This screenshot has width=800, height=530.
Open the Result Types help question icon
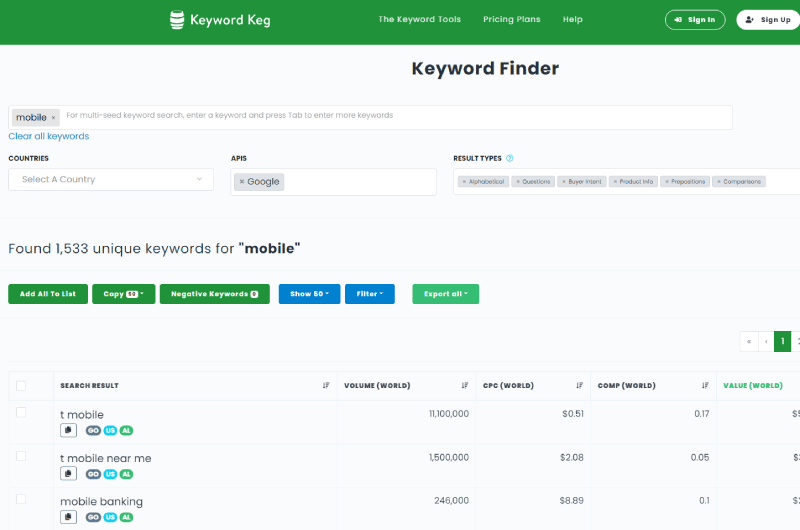pyautogui.click(x=509, y=159)
